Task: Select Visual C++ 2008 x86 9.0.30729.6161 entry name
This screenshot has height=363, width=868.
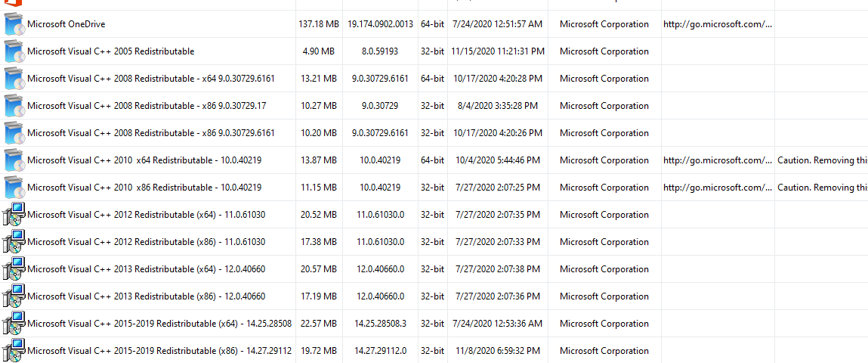Action: click(151, 133)
